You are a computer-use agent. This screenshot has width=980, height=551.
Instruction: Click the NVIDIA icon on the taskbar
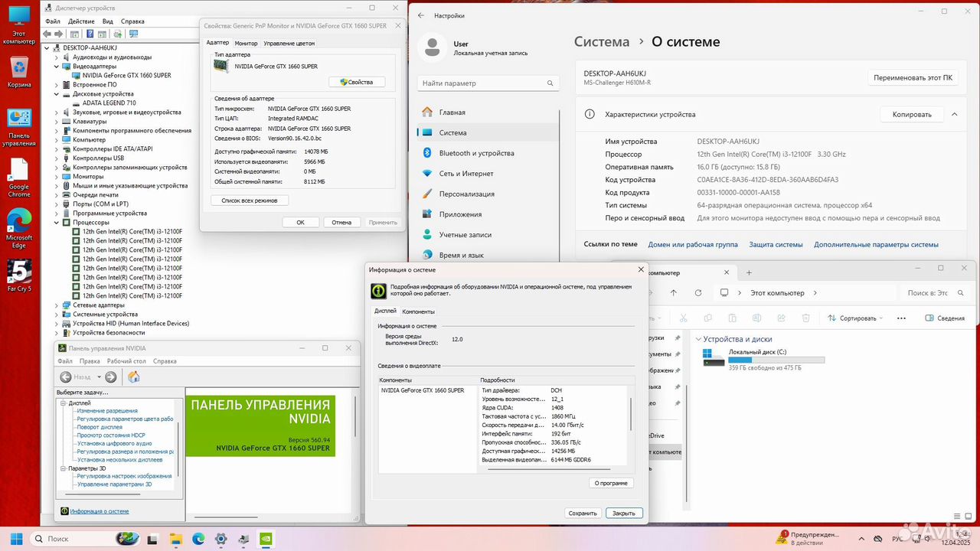(x=266, y=539)
